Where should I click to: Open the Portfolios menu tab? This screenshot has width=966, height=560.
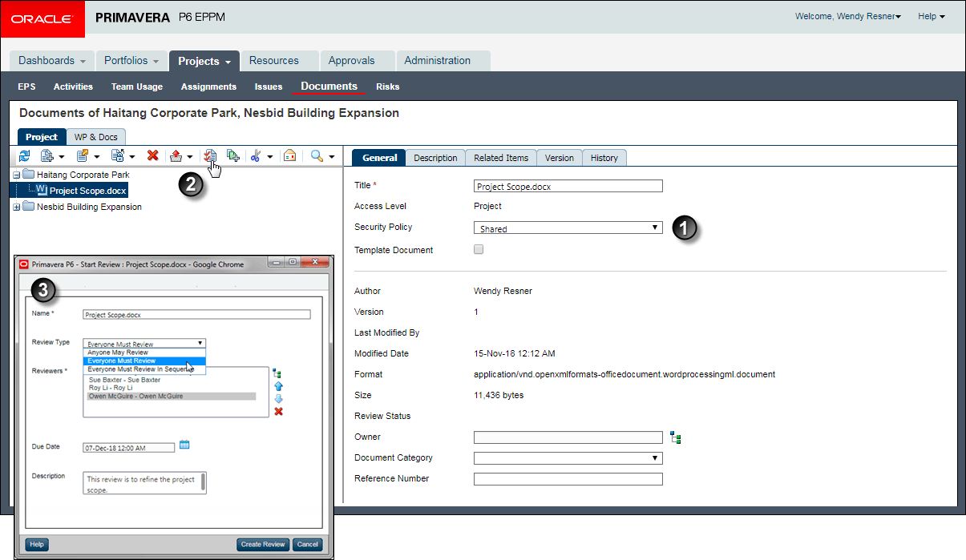click(131, 61)
